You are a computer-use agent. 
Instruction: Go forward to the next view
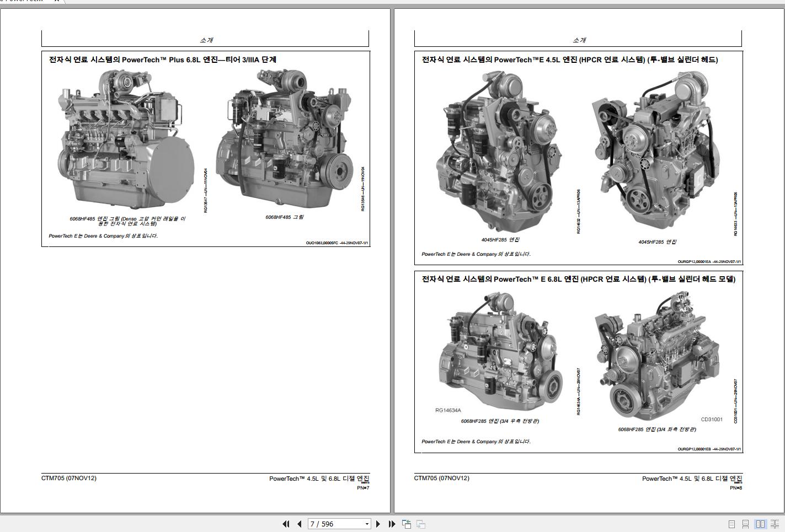pyautogui.click(x=421, y=524)
